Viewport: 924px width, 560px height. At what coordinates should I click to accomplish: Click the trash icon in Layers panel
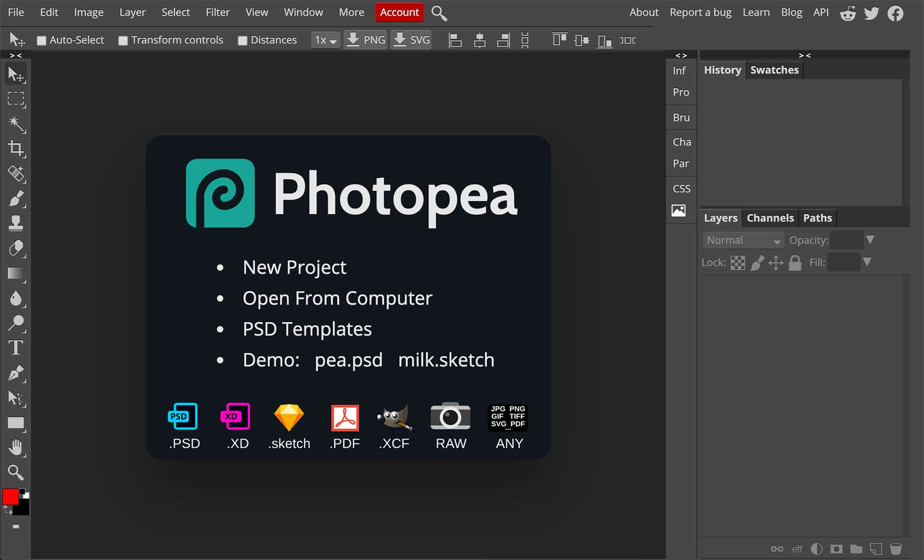[895, 549]
